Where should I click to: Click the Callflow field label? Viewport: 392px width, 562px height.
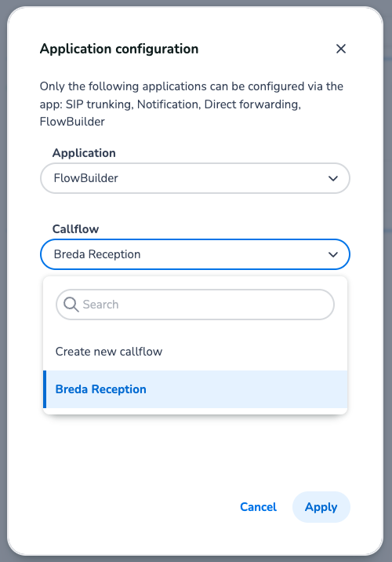pos(75,229)
